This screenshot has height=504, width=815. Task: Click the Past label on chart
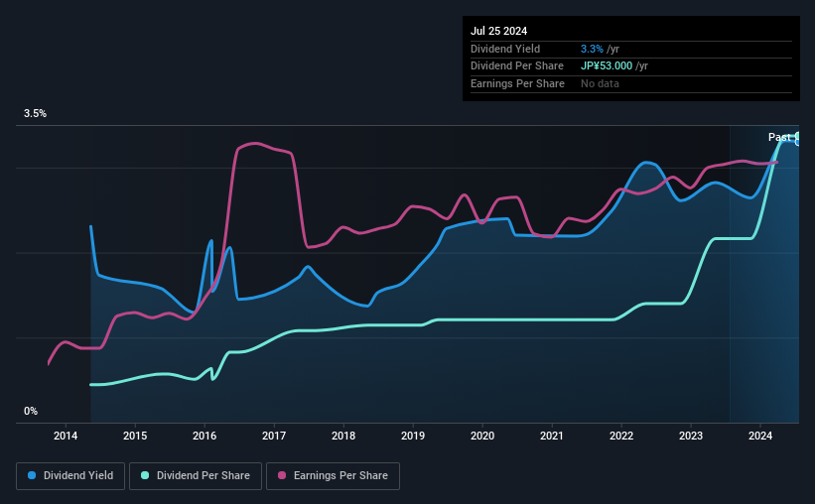pyautogui.click(x=779, y=137)
